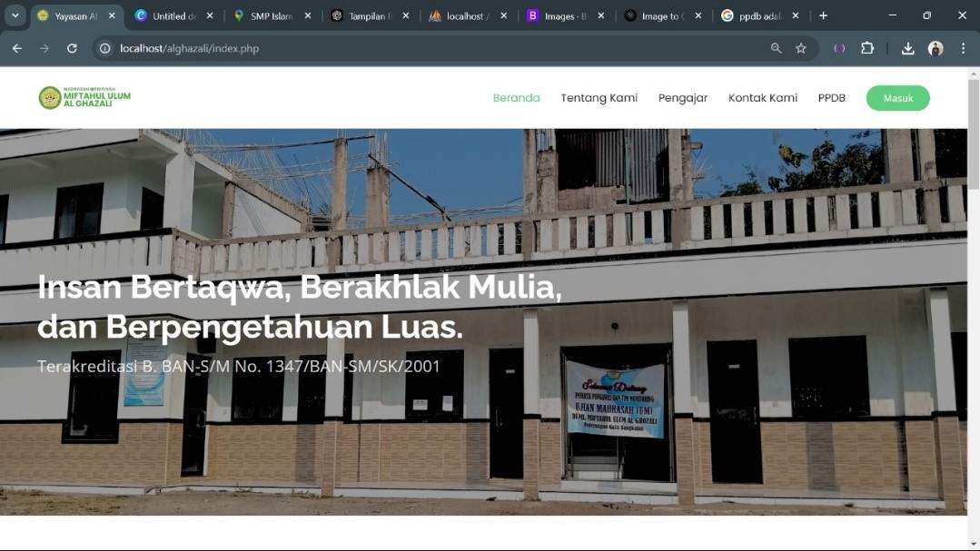980x551 pixels.
Task: Open the Extensions puzzle-piece icon
Action: point(867,48)
